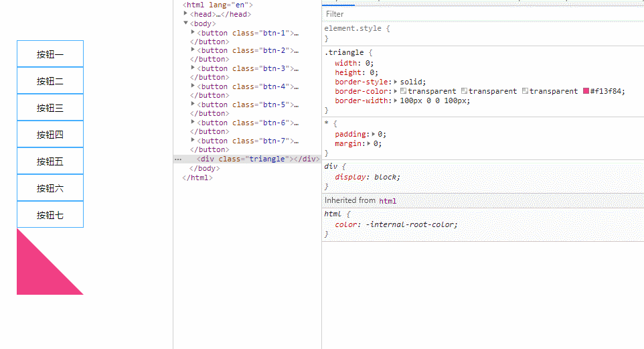Expand the btn-4 button node
Image resolution: width=644 pixels, height=349 pixels.
pos(193,86)
